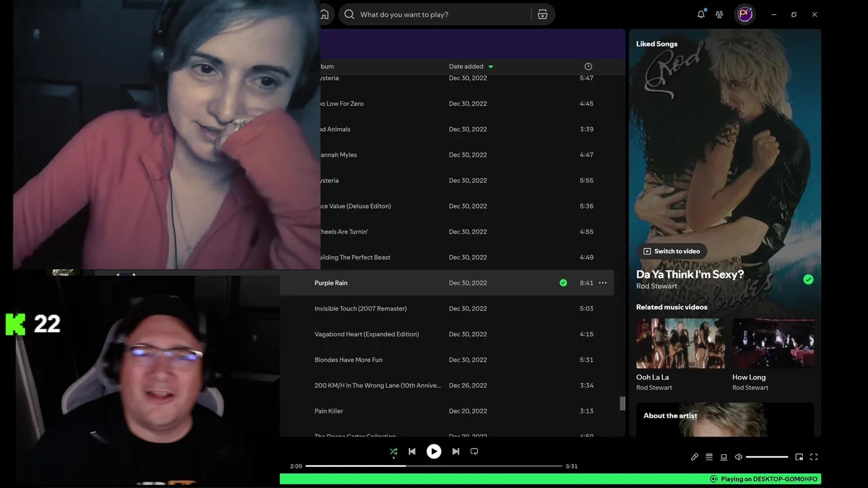868x488 pixels.
Task: Click the Album column header
Action: tap(327, 66)
